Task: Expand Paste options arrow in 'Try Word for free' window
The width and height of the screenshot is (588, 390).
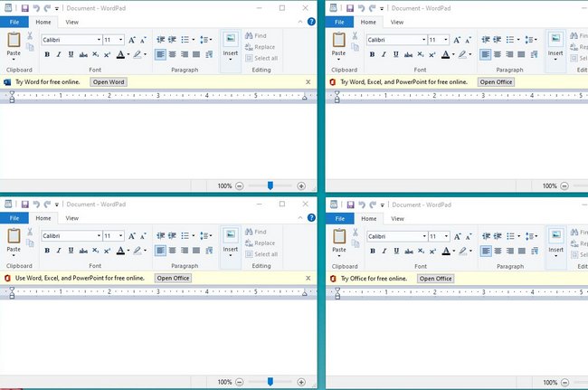Action: 14,59
